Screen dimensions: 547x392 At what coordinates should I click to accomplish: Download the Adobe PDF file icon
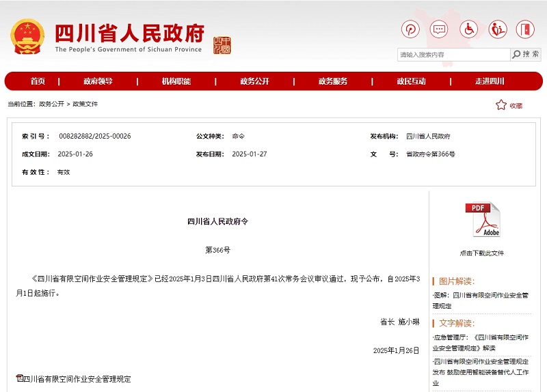pos(482,220)
